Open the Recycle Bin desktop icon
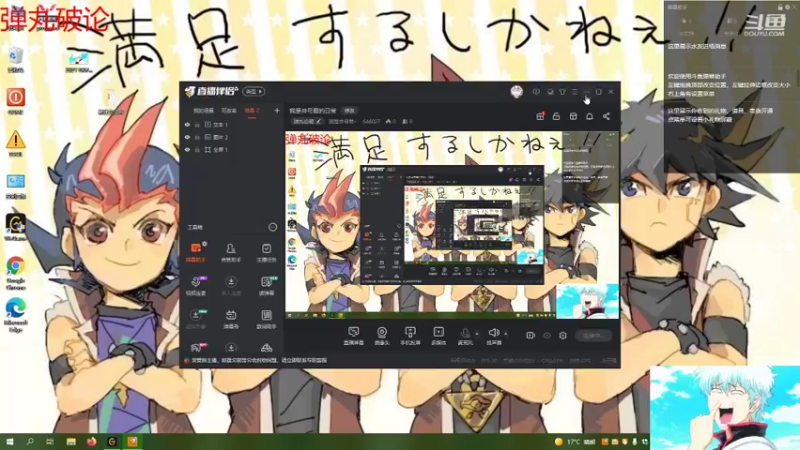This screenshot has width=800, height=450. tap(16, 59)
